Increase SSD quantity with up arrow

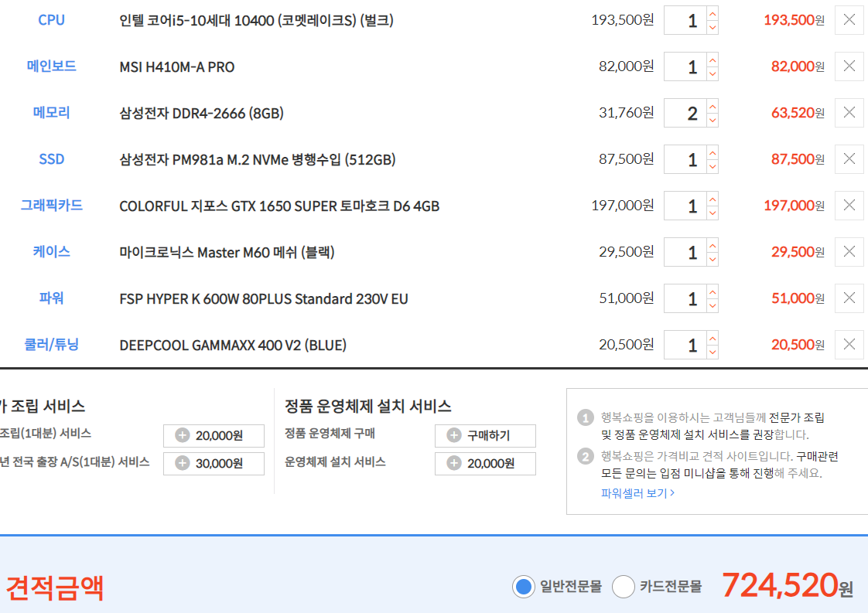[x=713, y=153]
